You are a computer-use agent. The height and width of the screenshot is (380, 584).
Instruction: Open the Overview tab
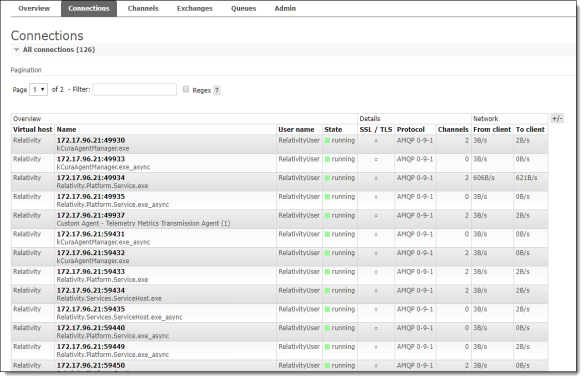[x=34, y=8]
